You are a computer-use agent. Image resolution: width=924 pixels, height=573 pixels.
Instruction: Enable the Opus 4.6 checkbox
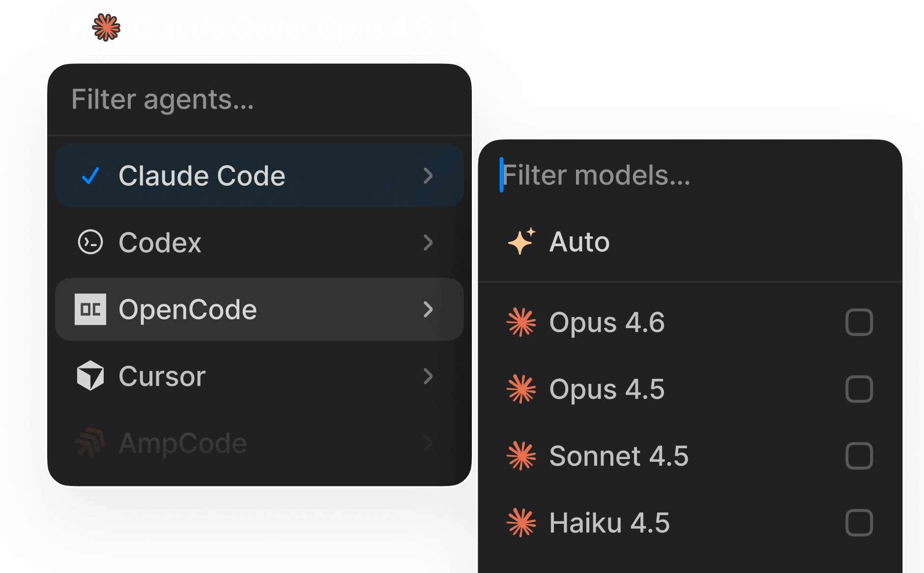pyautogui.click(x=859, y=322)
